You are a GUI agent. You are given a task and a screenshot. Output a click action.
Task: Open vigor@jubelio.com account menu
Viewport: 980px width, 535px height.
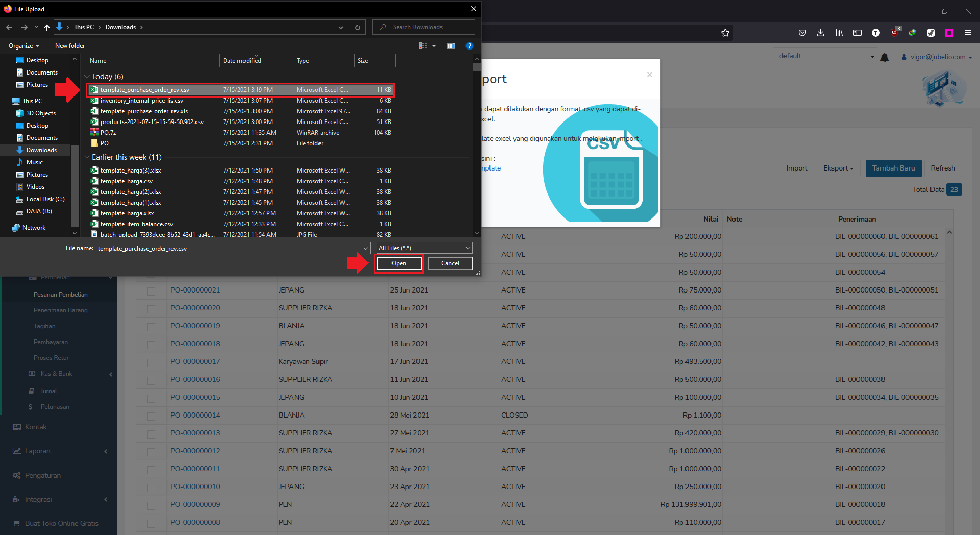tap(937, 57)
